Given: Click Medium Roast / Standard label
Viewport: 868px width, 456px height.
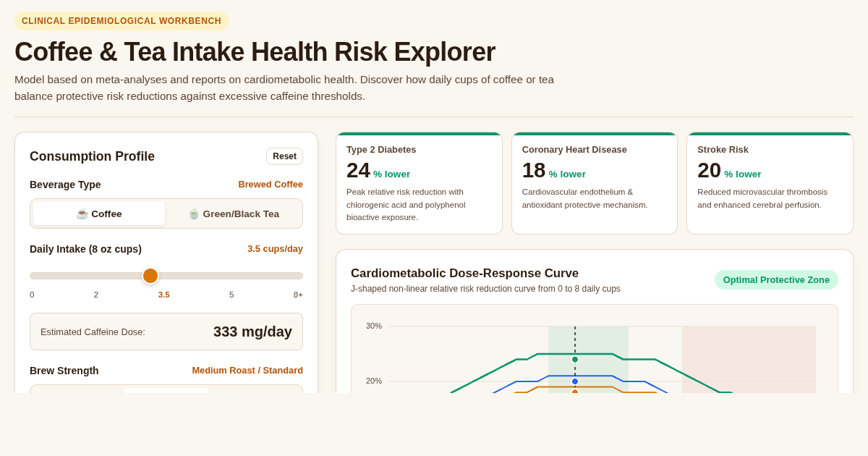Looking at the screenshot, I should click(247, 371).
